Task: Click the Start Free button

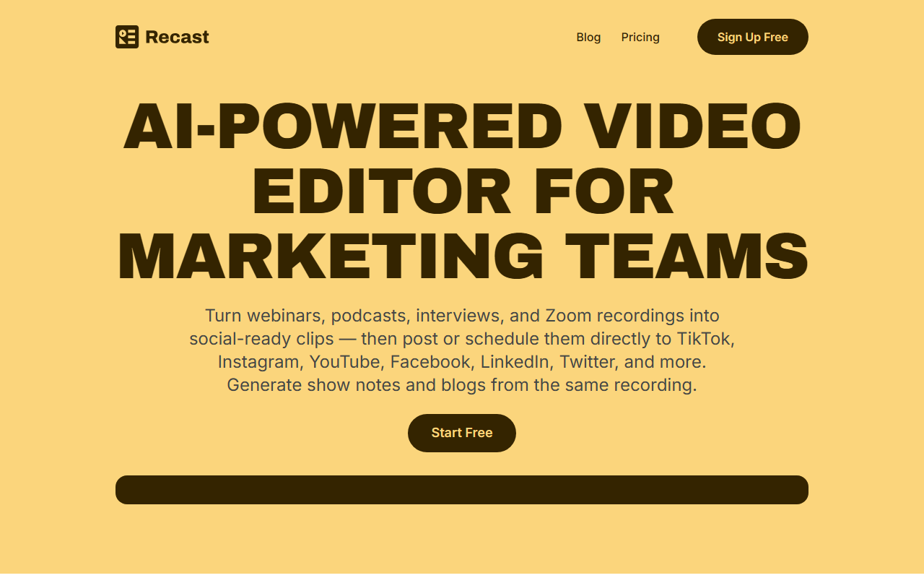Action: 462,433
